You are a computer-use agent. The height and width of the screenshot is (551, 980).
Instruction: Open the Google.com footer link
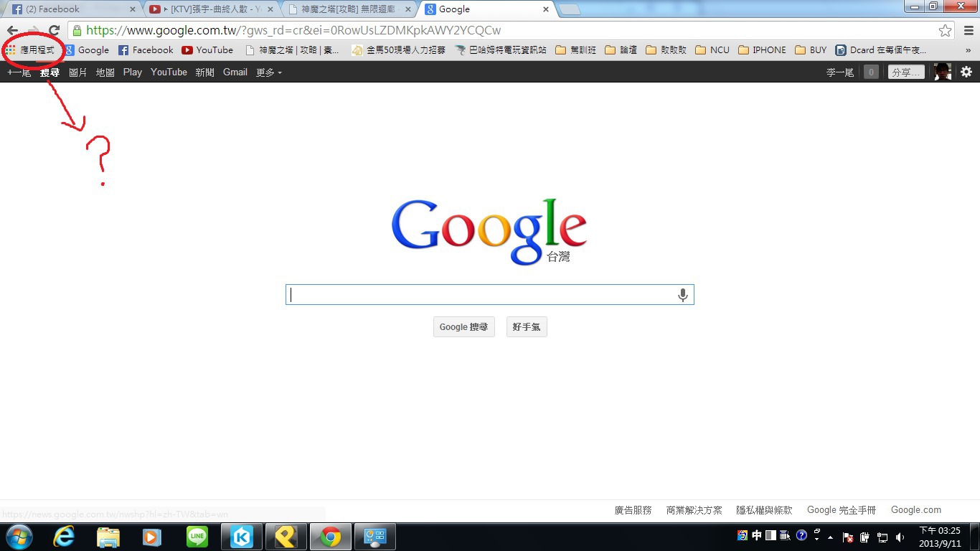[916, 510]
